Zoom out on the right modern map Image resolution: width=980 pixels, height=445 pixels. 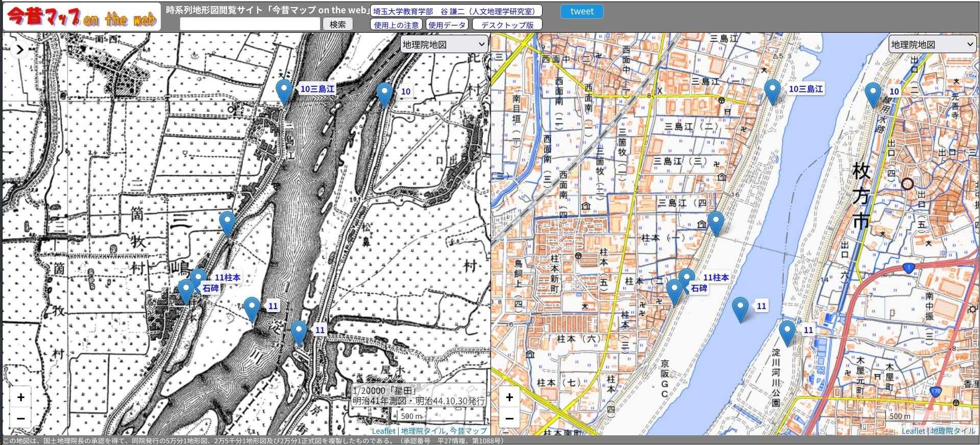coord(509,418)
